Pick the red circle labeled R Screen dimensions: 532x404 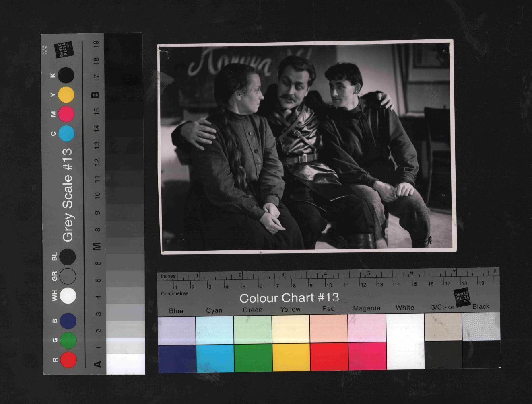[68, 359]
